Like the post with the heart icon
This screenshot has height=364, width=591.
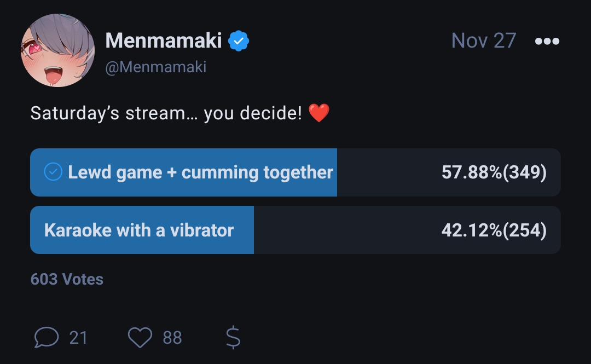pyautogui.click(x=140, y=337)
